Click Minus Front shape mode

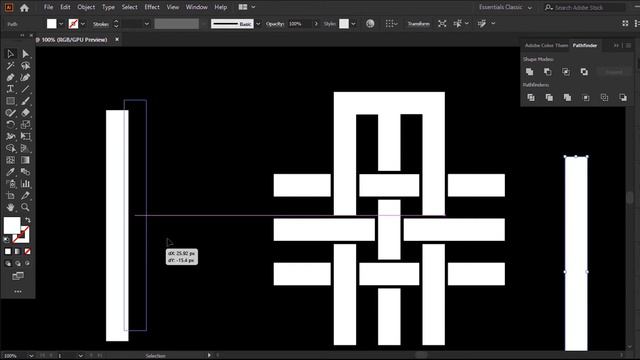click(548, 72)
